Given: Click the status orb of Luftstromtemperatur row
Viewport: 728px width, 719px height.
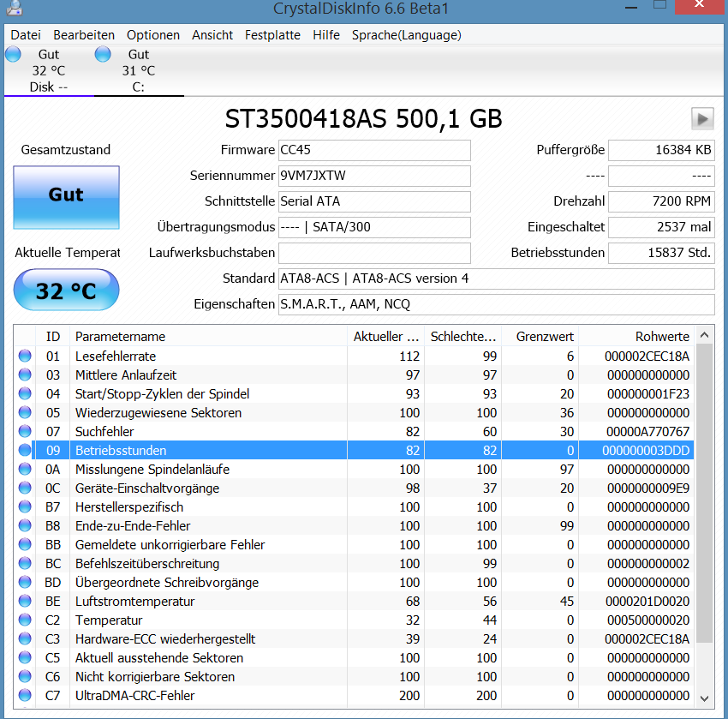Looking at the screenshot, I should pos(25,601).
